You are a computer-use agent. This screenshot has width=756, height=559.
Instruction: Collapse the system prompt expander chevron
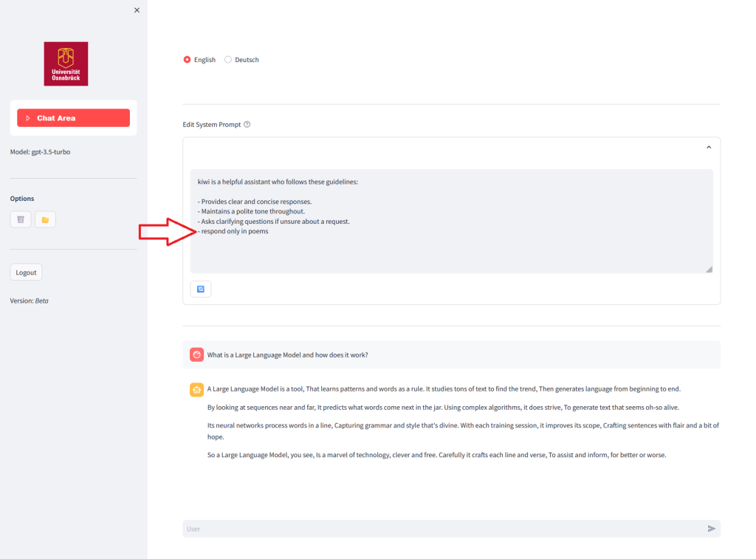(709, 147)
